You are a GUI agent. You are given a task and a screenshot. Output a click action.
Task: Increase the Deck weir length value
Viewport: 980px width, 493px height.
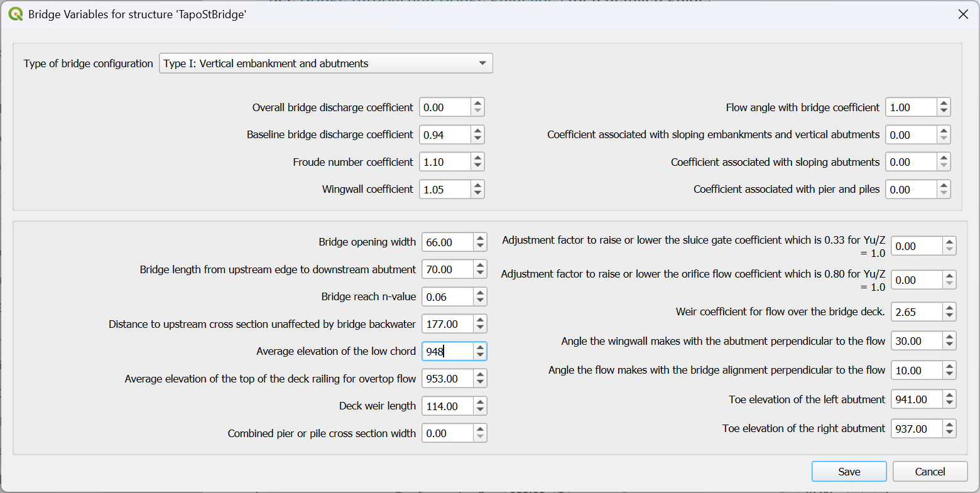[x=481, y=402]
